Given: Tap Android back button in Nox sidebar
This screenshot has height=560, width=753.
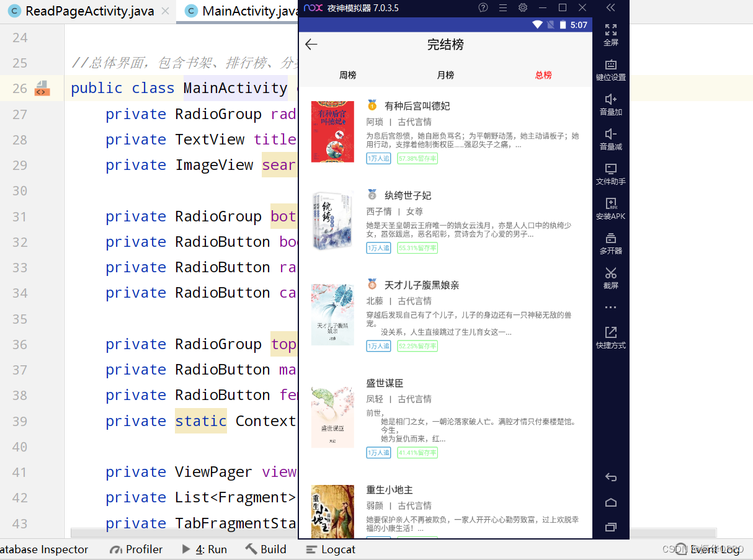Looking at the screenshot, I should click(x=611, y=477).
